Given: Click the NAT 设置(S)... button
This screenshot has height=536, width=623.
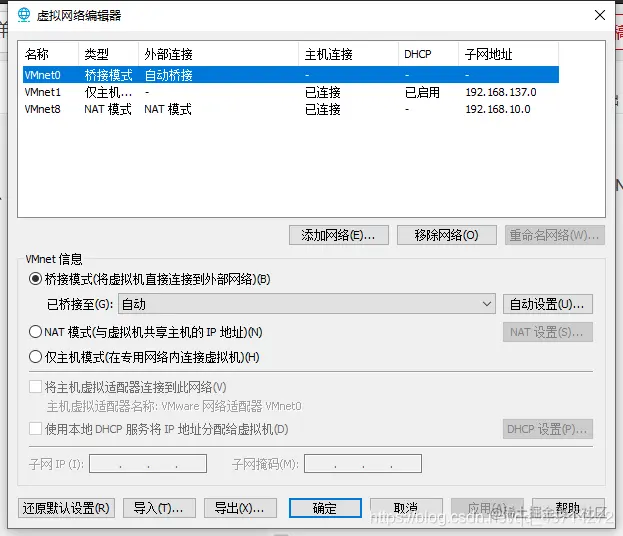Looking at the screenshot, I should (x=548, y=332).
